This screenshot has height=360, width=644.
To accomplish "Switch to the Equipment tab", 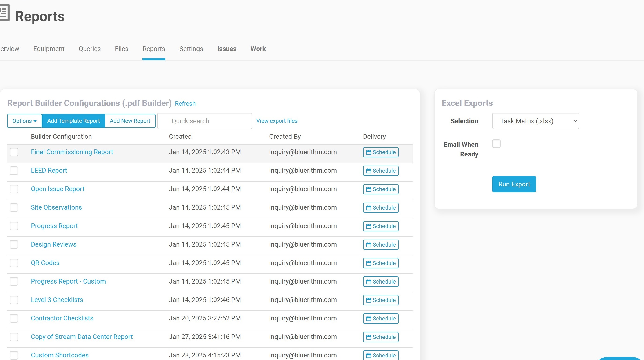I will [49, 49].
